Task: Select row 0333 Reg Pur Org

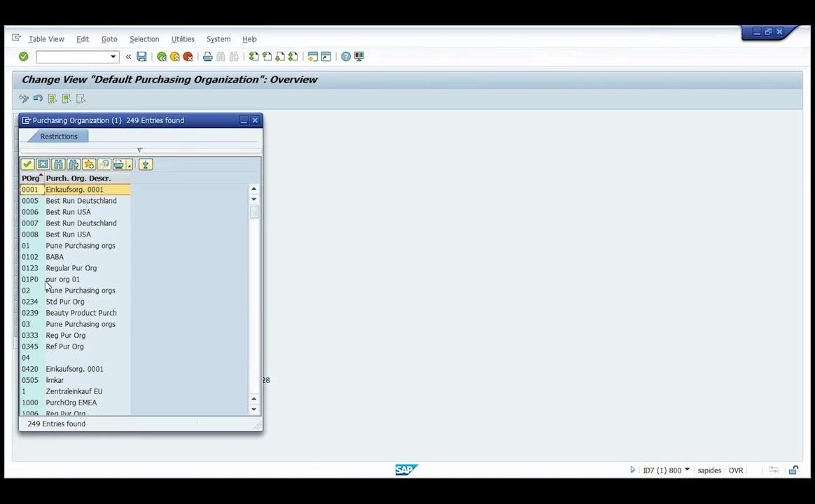Action: point(75,335)
